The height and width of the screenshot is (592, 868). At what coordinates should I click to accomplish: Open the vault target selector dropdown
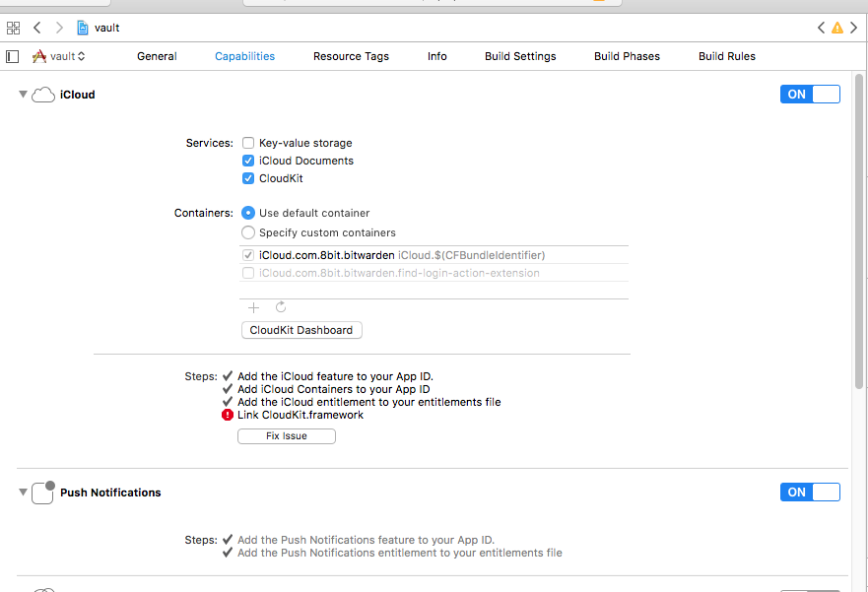(67, 56)
